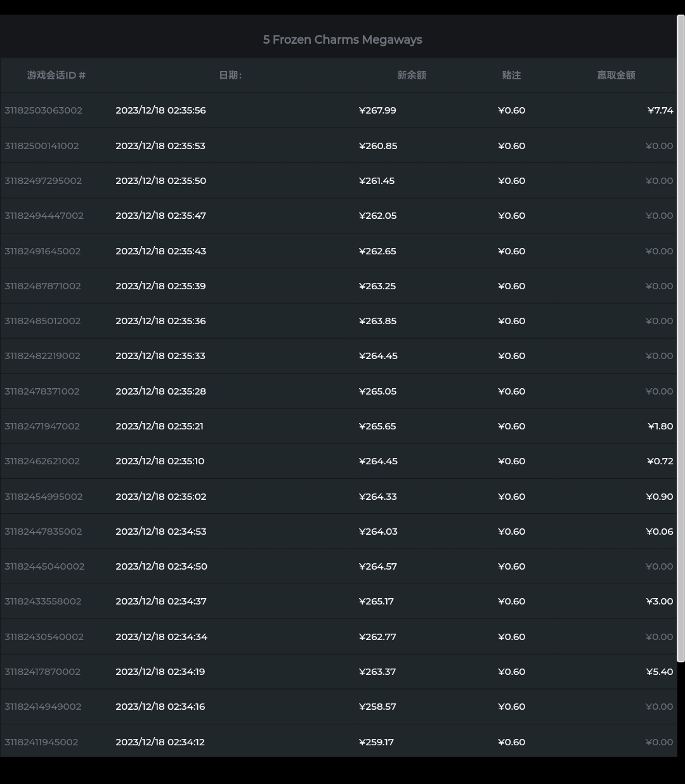Select the date 2023/12/18 02:35:39
685x784 pixels.
[160, 286]
